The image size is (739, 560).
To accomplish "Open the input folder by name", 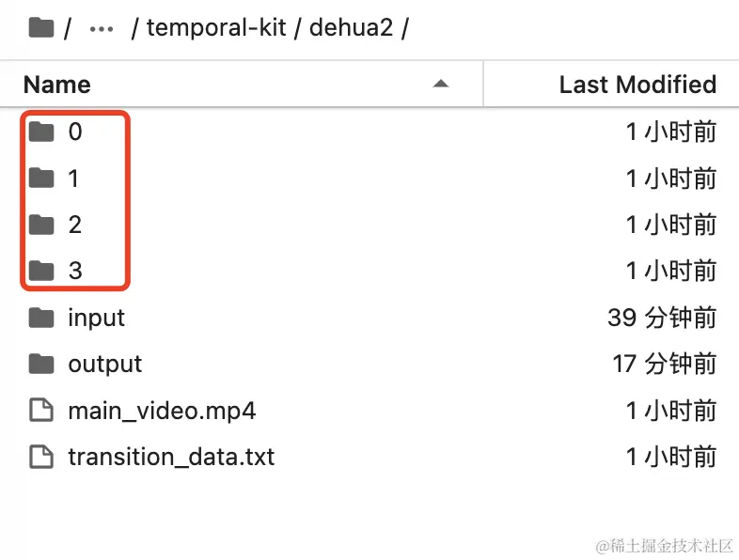I will (x=96, y=318).
